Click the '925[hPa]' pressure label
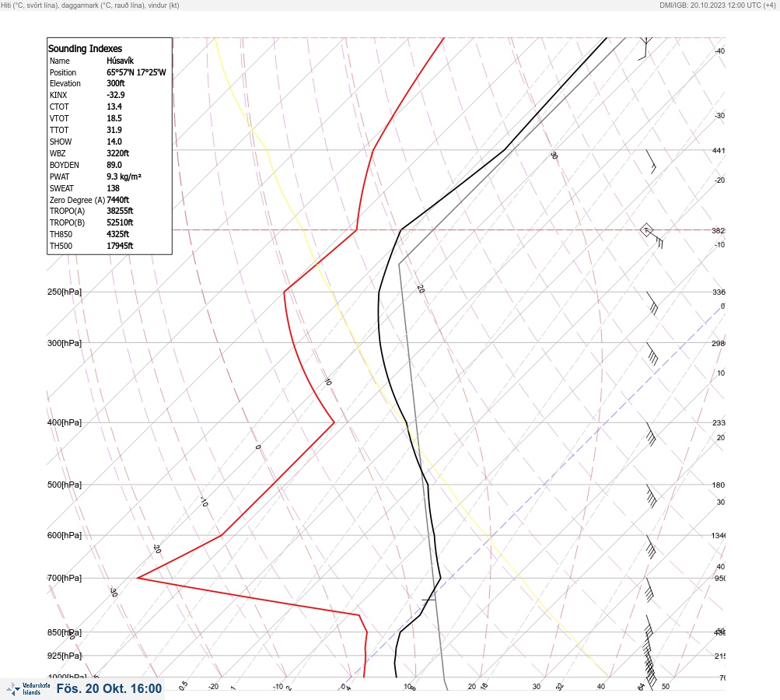 click(x=65, y=656)
